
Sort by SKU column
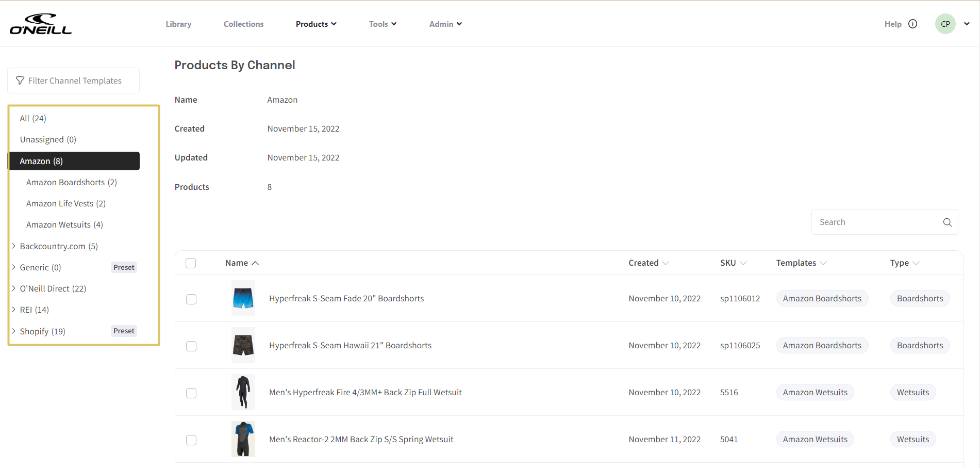click(733, 263)
